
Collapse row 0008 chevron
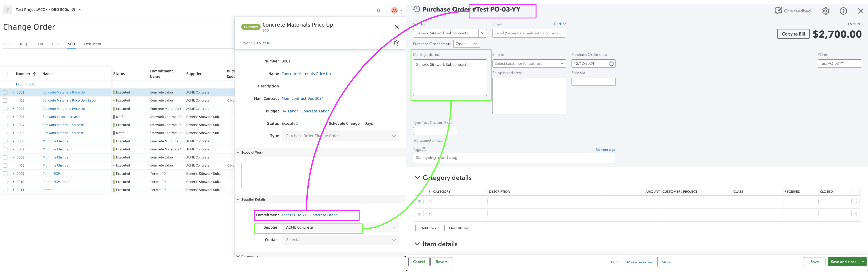point(13,157)
